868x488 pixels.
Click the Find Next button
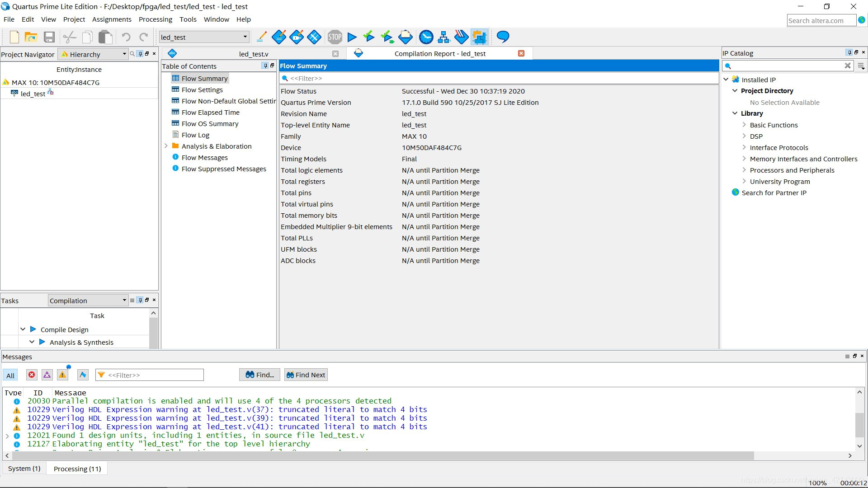coord(306,375)
